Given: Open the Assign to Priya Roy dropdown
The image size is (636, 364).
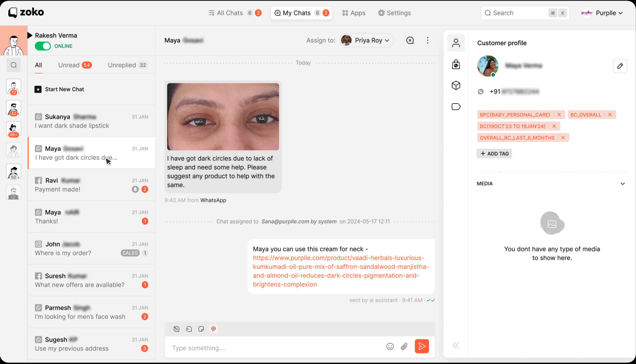Looking at the screenshot, I should (x=367, y=40).
